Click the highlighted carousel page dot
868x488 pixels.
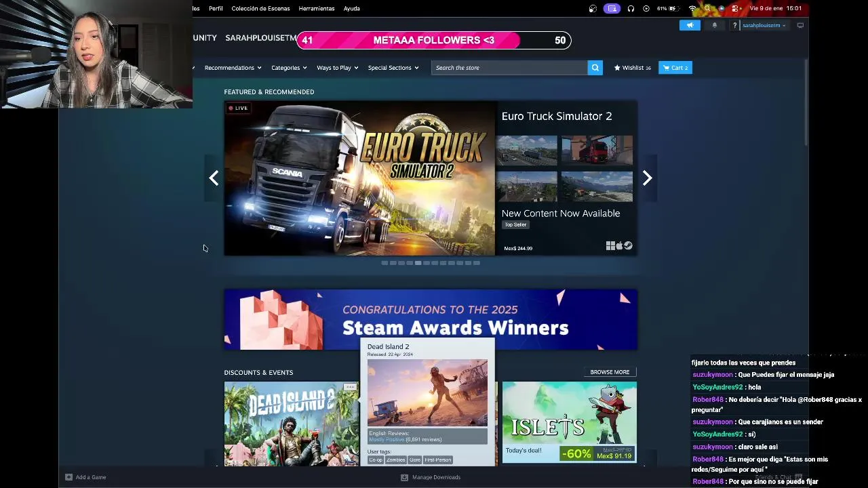[418, 263]
